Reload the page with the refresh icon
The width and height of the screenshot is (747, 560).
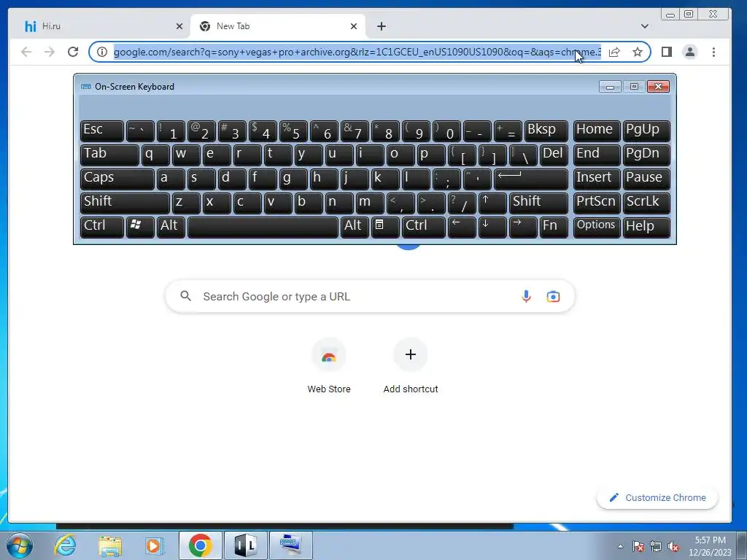73,52
